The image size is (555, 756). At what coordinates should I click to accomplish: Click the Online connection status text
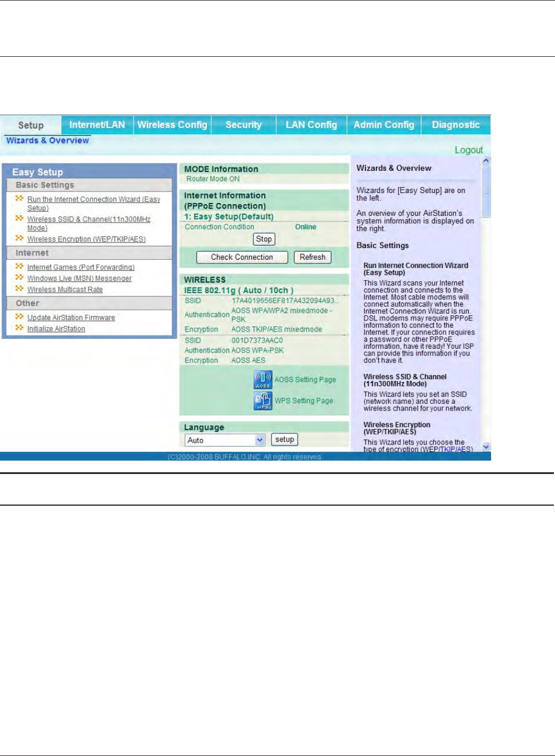pyautogui.click(x=305, y=227)
